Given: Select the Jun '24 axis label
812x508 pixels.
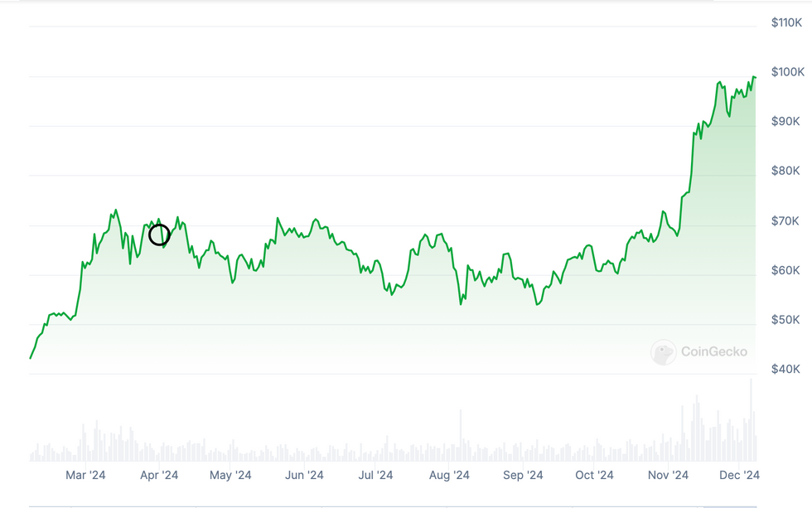Looking at the screenshot, I should click(x=304, y=475).
